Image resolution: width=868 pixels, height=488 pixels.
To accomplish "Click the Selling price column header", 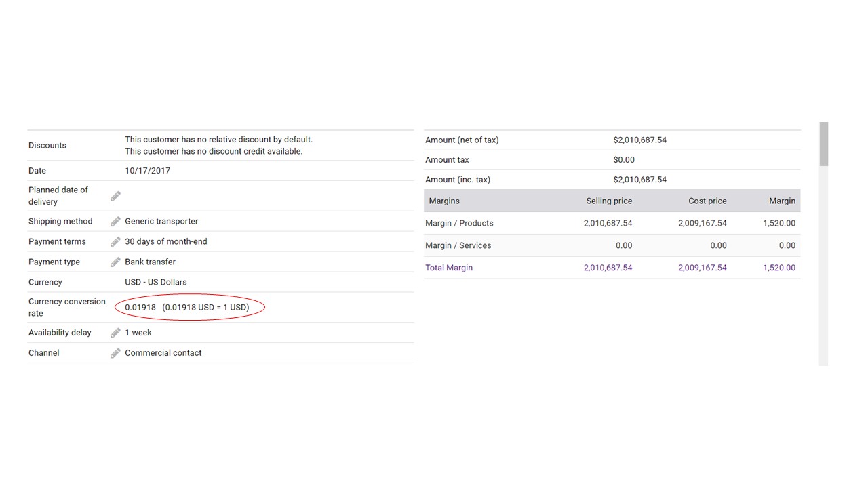I will [609, 201].
